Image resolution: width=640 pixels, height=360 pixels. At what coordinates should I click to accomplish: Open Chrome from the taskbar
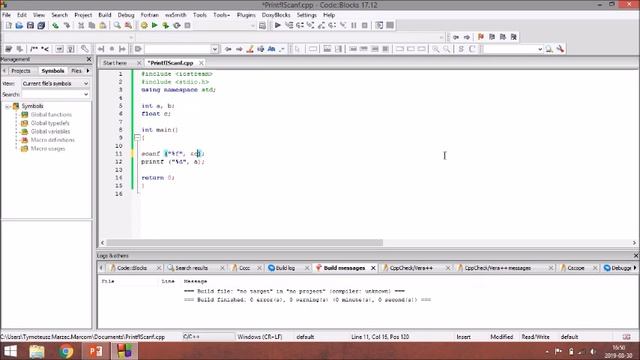(66, 351)
